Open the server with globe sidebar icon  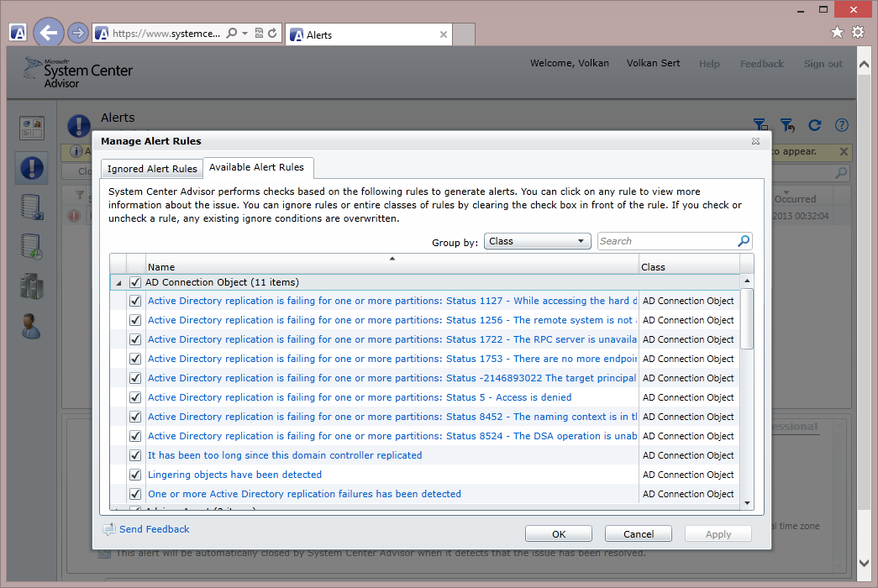pos(32,207)
